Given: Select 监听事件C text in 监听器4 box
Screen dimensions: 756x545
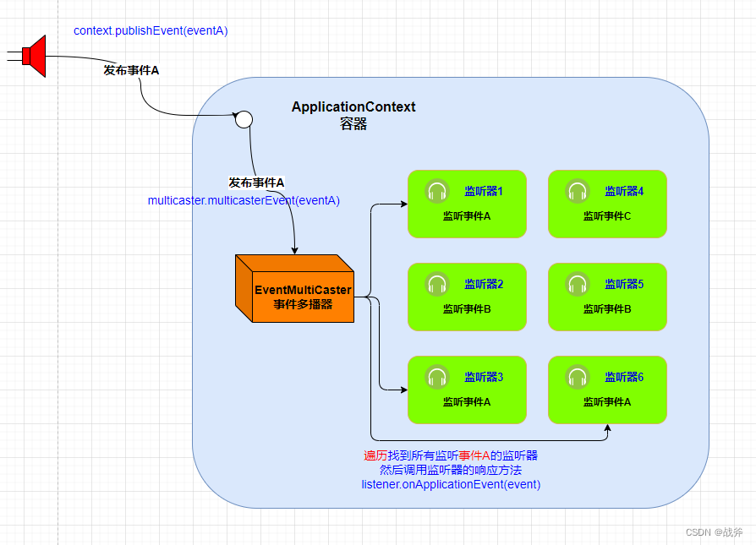Looking at the screenshot, I should 607,215.
